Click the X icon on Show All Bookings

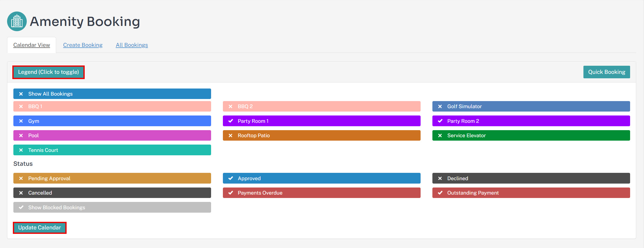(x=21, y=94)
